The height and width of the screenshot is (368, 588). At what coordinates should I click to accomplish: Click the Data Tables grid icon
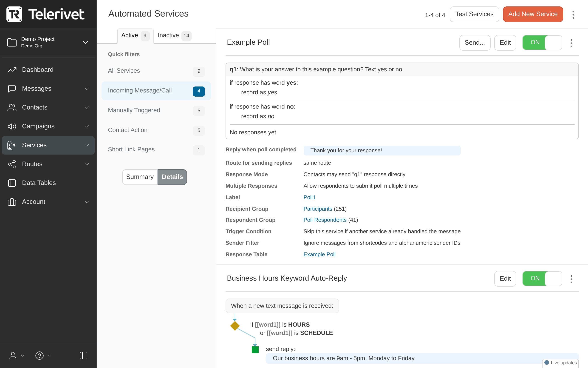(x=12, y=183)
